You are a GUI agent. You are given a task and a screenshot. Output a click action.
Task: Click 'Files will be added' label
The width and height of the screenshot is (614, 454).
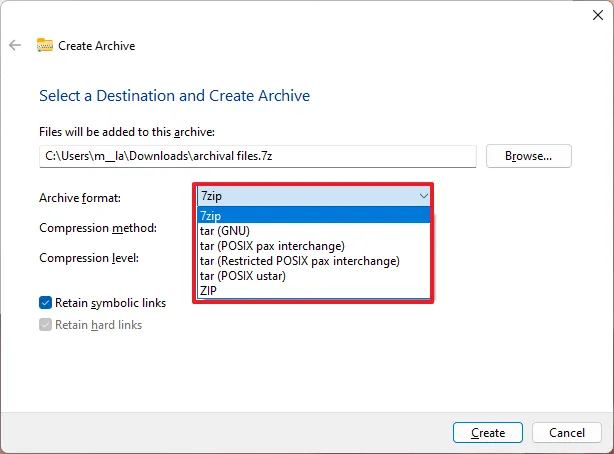click(127, 132)
